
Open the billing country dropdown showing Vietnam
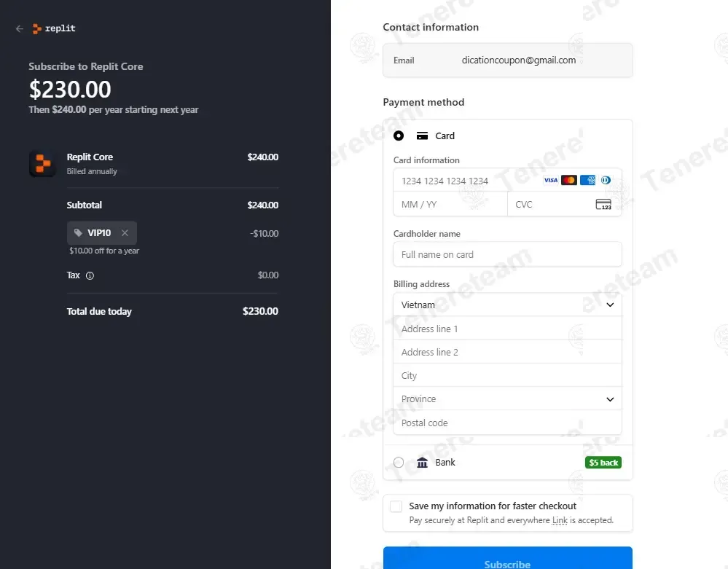point(507,305)
